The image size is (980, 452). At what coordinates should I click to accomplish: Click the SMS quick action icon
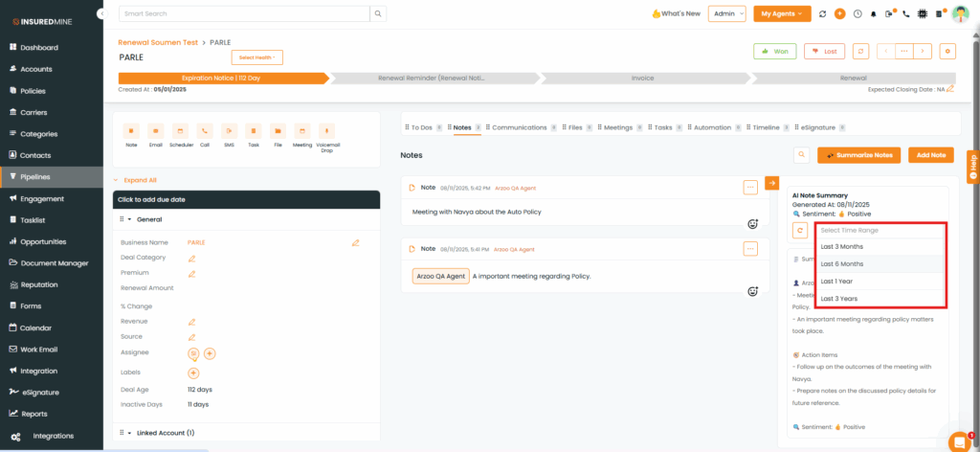[x=230, y=130]
